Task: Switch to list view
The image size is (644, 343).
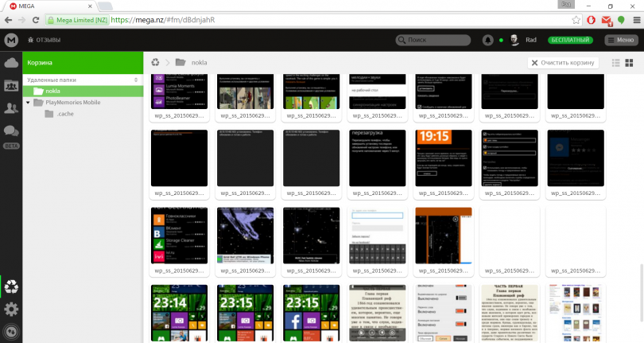Action: pyautogui.click(x=616, y=62)
